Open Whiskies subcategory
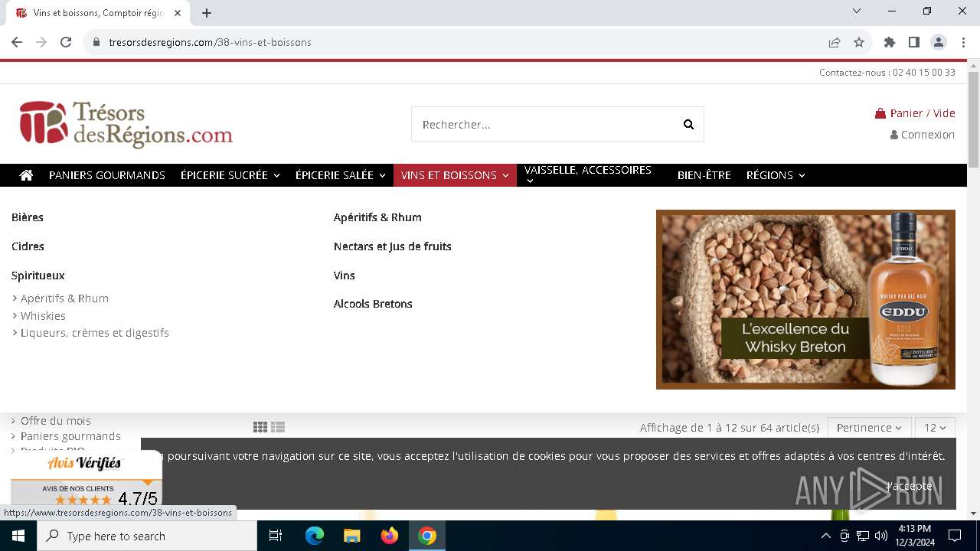The height and width of the screenshot is (551, 980). [x=43, y=316]
